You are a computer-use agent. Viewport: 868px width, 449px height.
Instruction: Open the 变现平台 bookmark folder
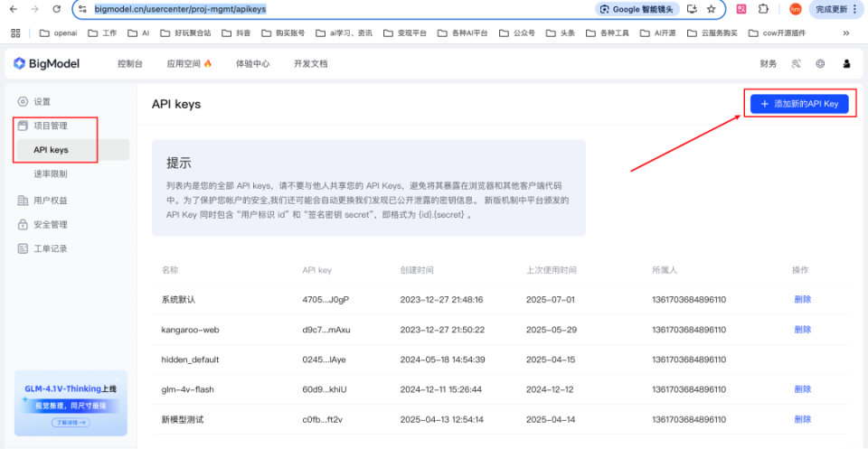pyautogui.click(x=405, y=33)
